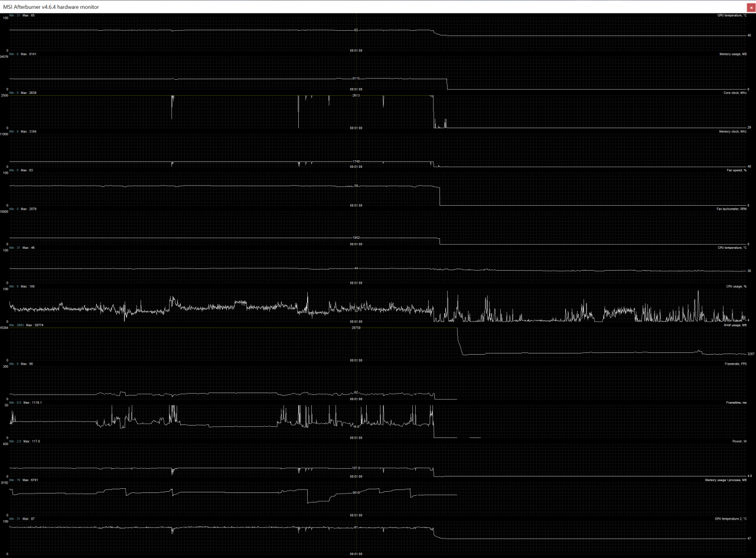Select the 'Memory usage \ process, MB' label
756x558 pixels.
(726, 480)
